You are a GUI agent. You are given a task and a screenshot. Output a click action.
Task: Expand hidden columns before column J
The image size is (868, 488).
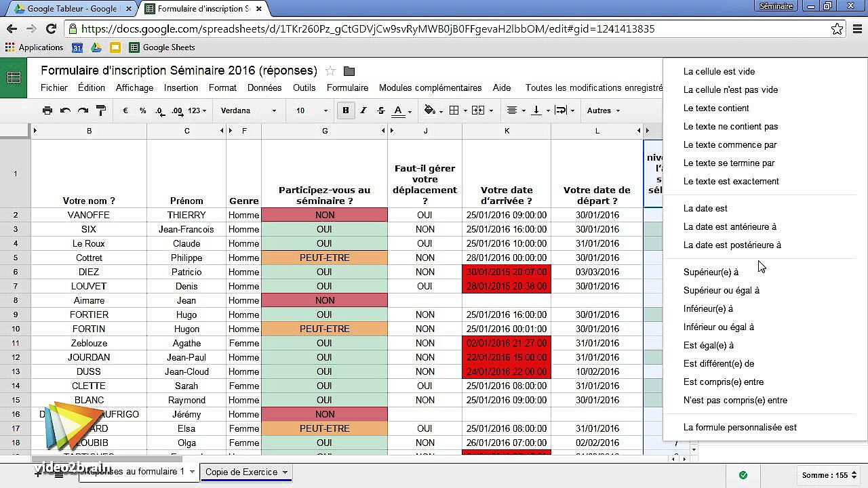click(392, 131)
